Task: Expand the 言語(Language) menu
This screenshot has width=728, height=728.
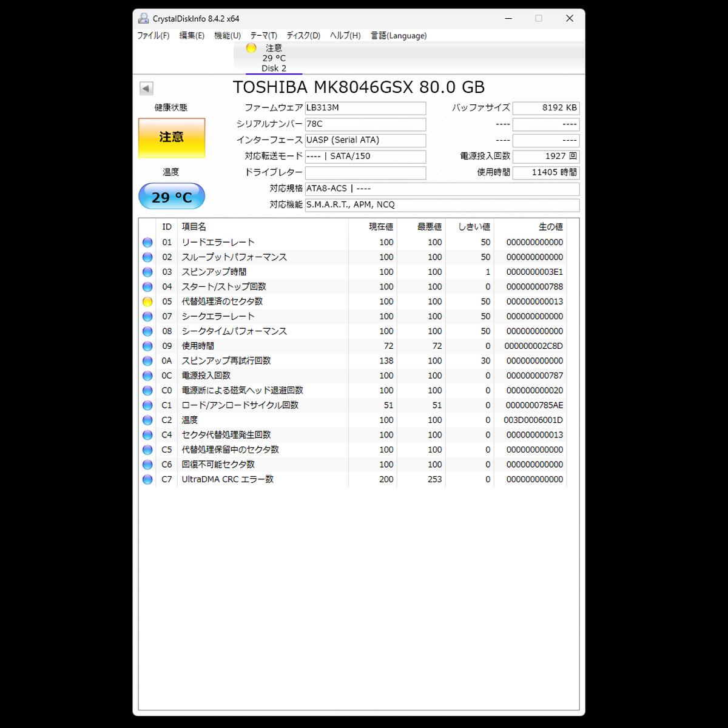Action: tap(399, 36)
